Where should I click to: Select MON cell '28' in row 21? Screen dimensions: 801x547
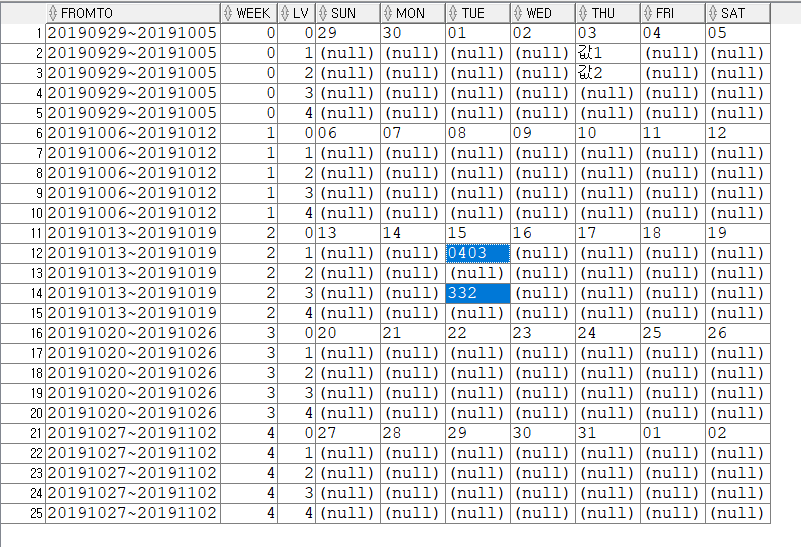pyautogui.click(x=413, y=434)
